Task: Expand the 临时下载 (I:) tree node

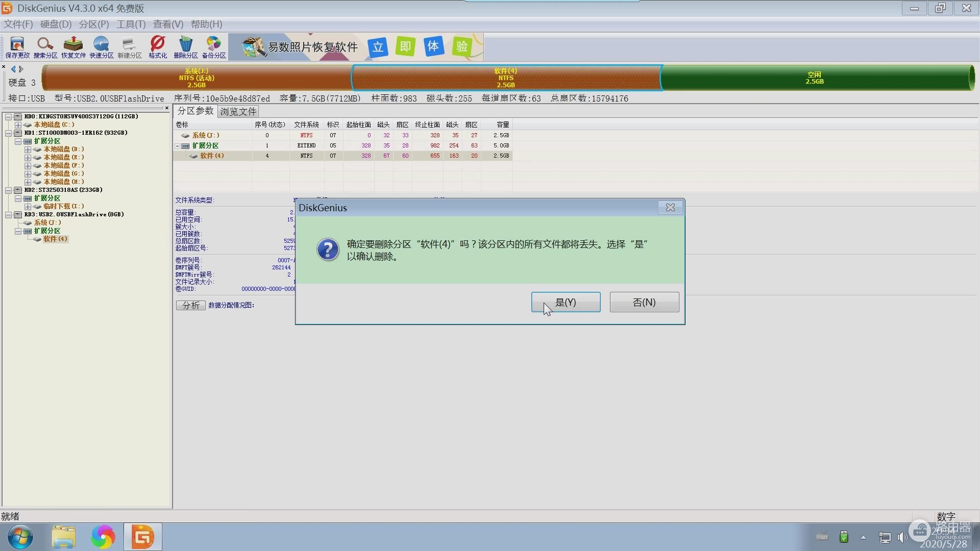Action: [x=28, y=207]
